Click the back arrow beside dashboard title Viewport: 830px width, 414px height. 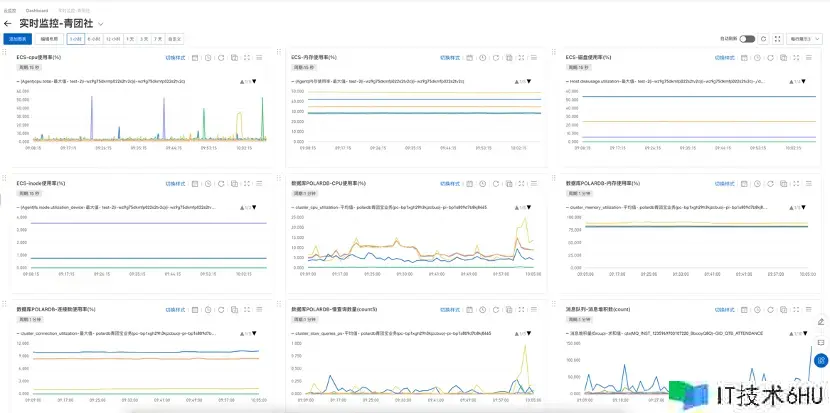[x=8, y=23]
